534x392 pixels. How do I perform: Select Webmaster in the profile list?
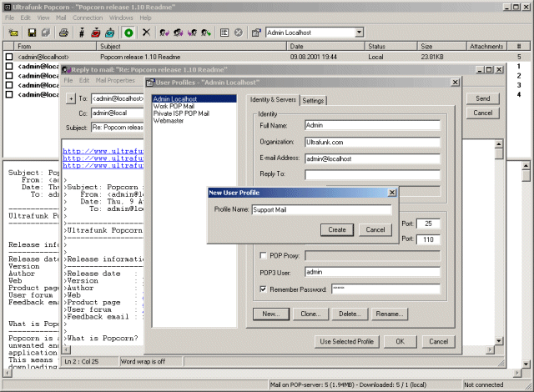pyautogui.click(x=169, y=121)
